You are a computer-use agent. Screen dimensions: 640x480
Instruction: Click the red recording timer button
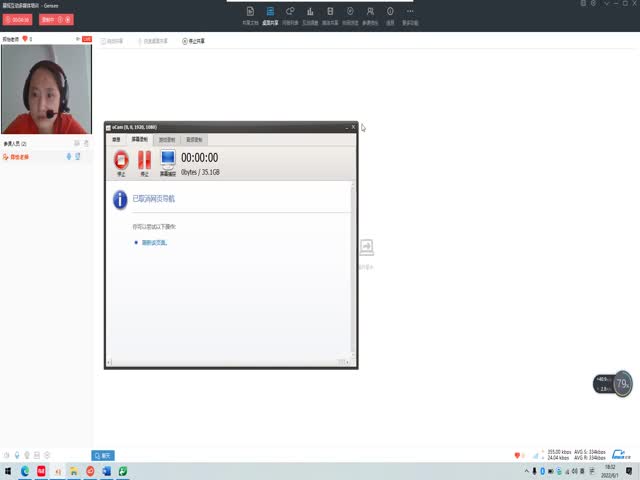coord(18,19)
